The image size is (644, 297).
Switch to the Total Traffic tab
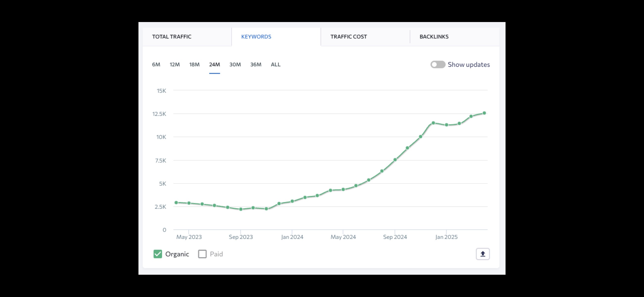172,37
